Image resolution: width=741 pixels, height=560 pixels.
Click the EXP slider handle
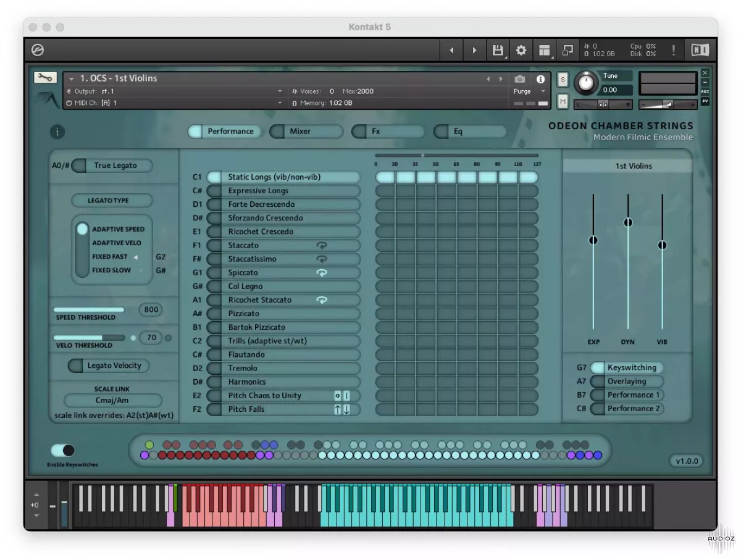pos(593,240)
